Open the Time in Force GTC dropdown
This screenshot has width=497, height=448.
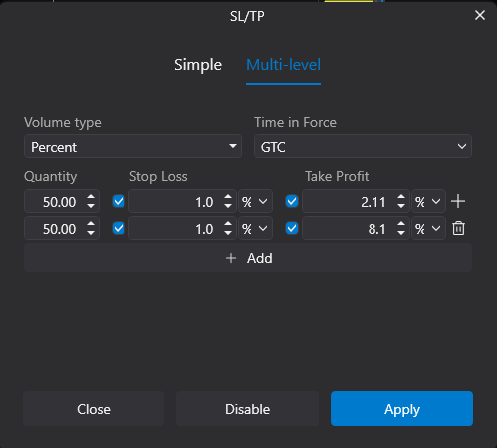click(x=363, y=146)
